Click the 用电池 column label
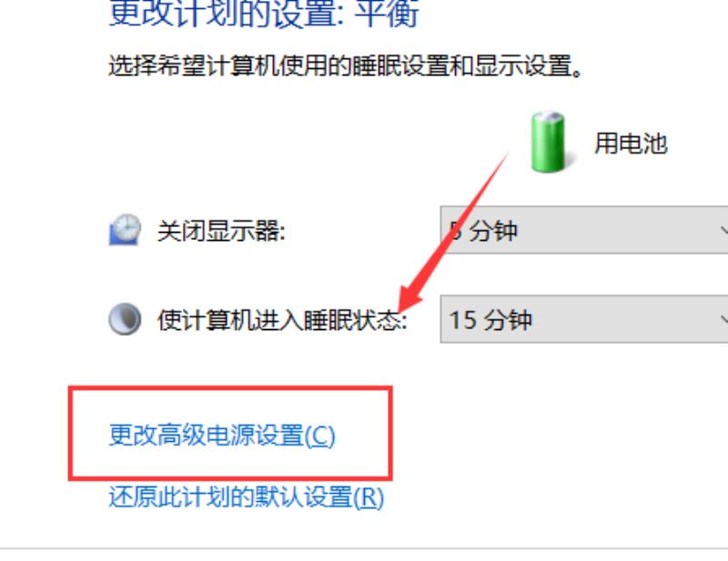Image resolution: width=728 pixels, height=561 pixels. (x=631, y=143)
